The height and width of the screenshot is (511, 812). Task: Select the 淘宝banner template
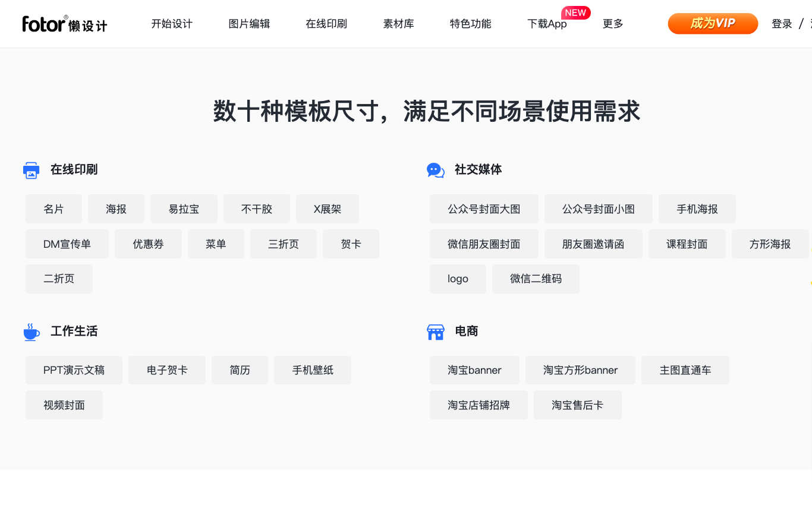[x=474, y=370]
